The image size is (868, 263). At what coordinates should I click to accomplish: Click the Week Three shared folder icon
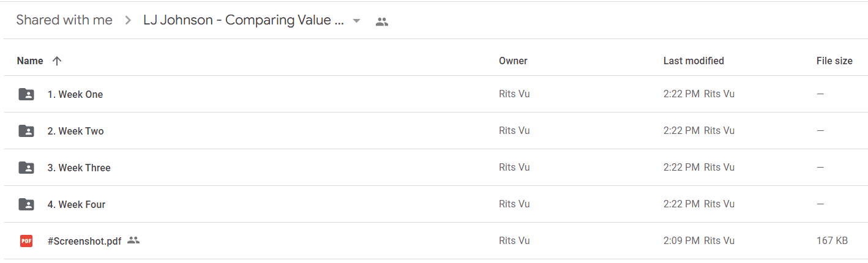point(26,168)
